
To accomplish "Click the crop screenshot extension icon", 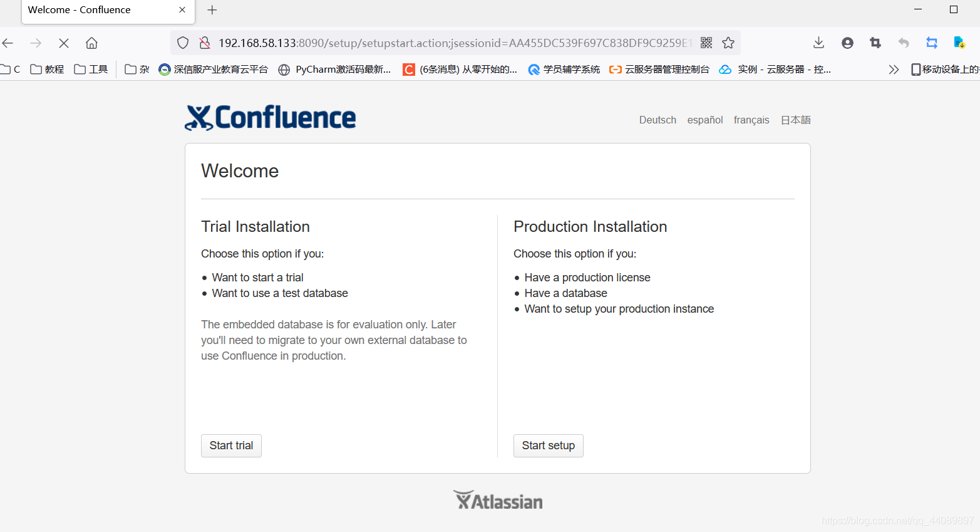I will 875,43.
